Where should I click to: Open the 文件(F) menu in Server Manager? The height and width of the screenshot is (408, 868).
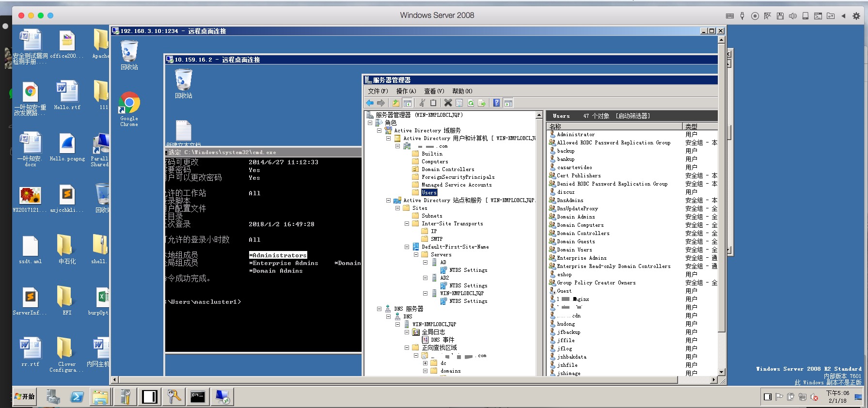[x=378, y=91]
